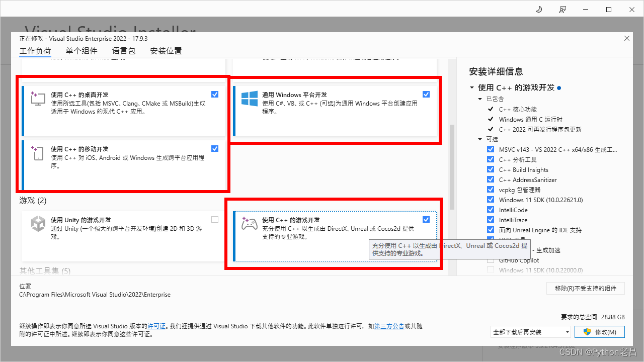Click the shield icon on the 修改 button
The width and height of the screenshot is (644, 362).
(587, 332)
